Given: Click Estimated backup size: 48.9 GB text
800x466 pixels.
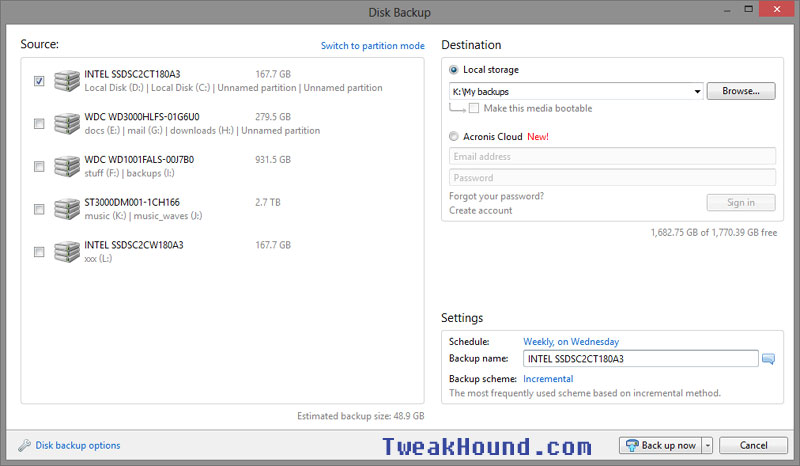Looking at the screenshot, I should [x=361, y=416].
